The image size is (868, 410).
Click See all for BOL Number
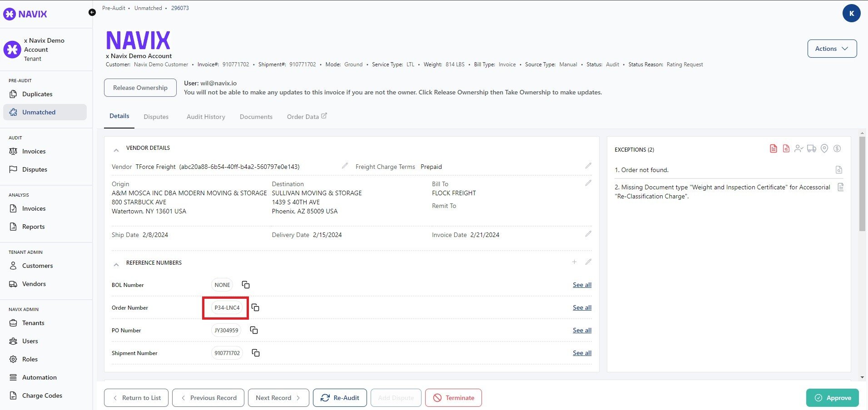(x=582, y=285)
